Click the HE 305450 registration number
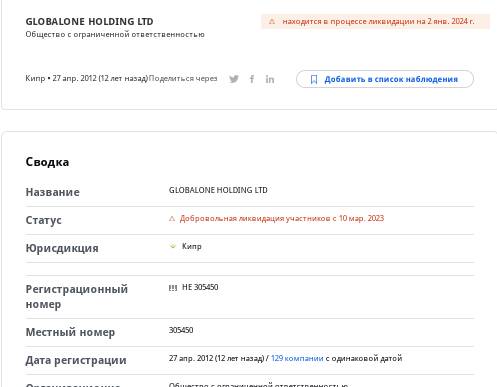The width and height of the screenshot is (497, 387). coord(200,287)
